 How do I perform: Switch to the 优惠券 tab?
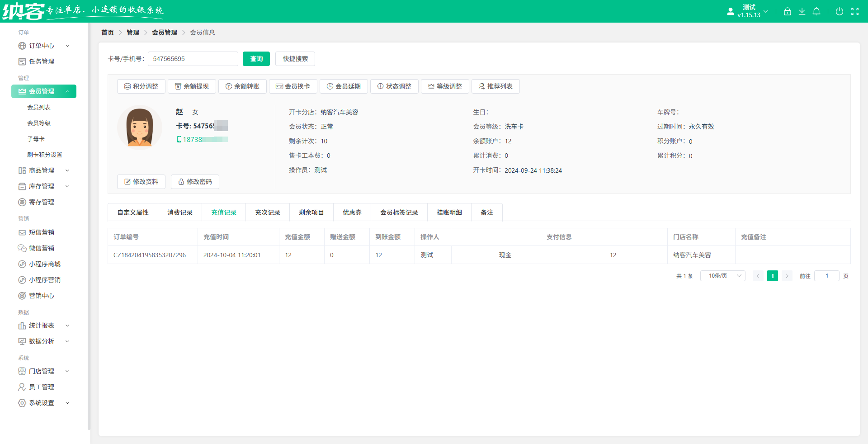352,212
